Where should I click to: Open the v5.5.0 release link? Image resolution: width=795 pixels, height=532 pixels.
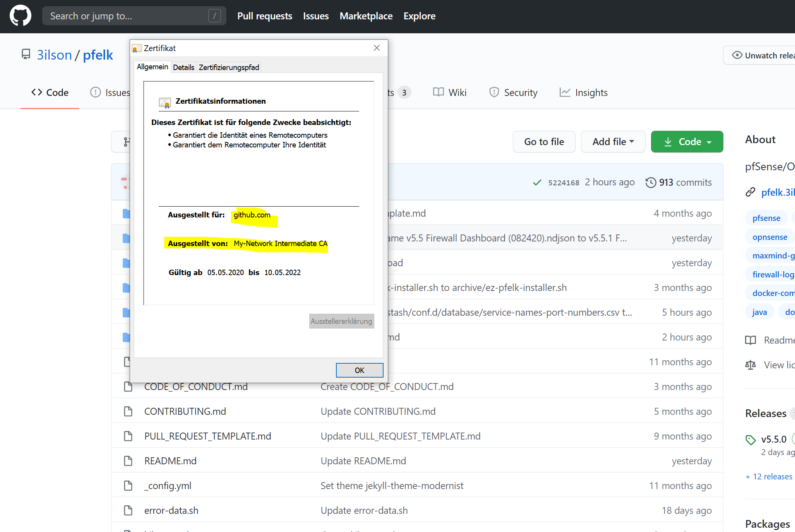tap(774, 440)
